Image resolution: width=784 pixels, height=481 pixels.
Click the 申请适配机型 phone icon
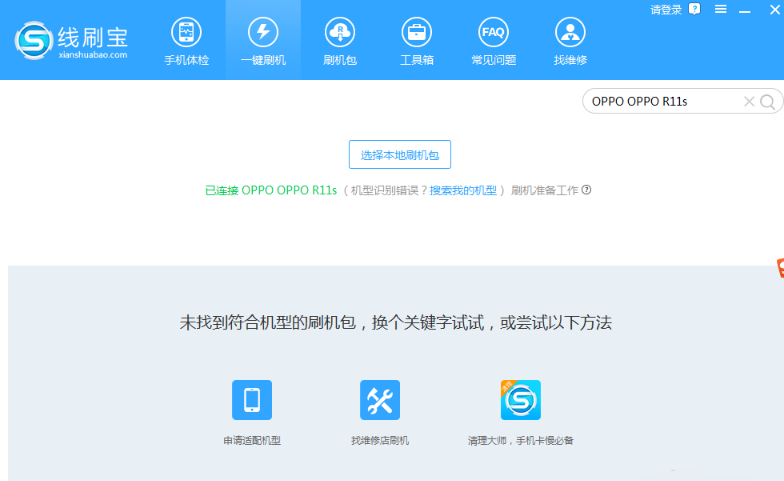(252, 400)
